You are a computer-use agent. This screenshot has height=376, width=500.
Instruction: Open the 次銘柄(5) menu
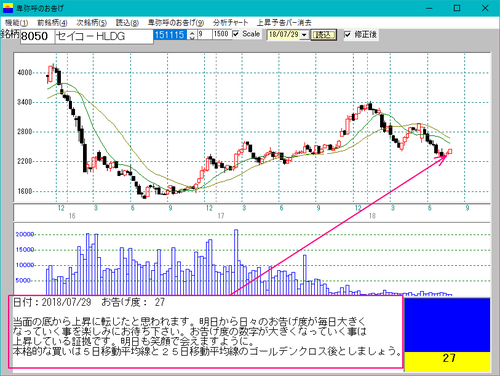tap(91, 23)
